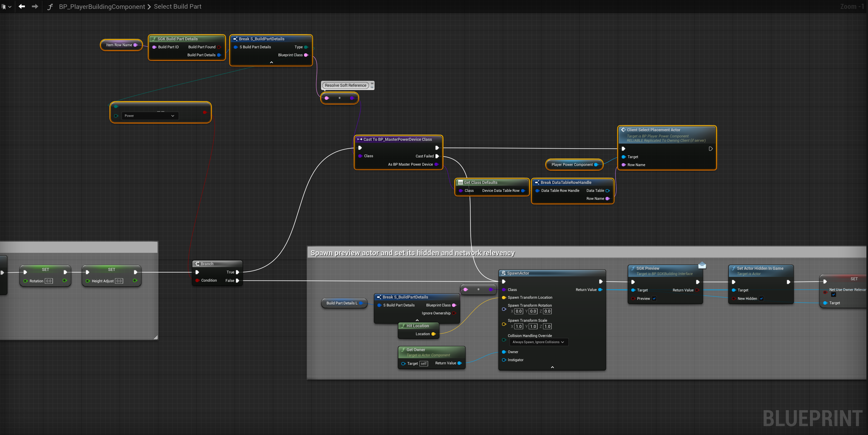Click the Client Select Placement Actor event icon
Screen dimensions: 868x435
click(x=623, y=130)
